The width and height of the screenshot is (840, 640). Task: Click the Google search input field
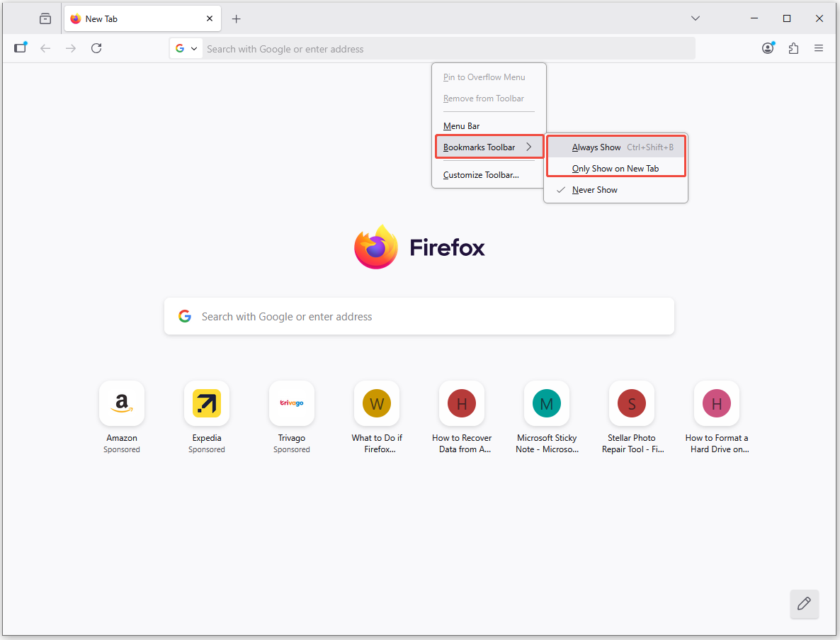point(419,316)
